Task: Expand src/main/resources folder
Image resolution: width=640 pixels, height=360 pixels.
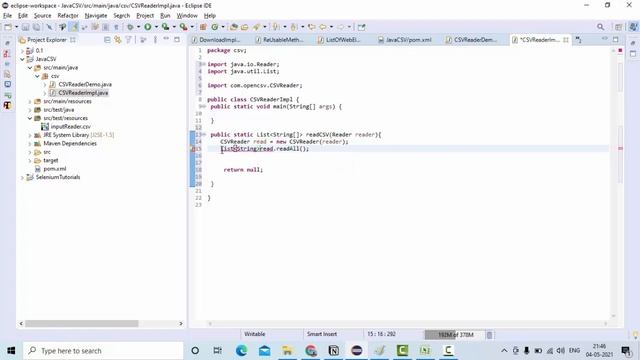Action: pos(30,101)
